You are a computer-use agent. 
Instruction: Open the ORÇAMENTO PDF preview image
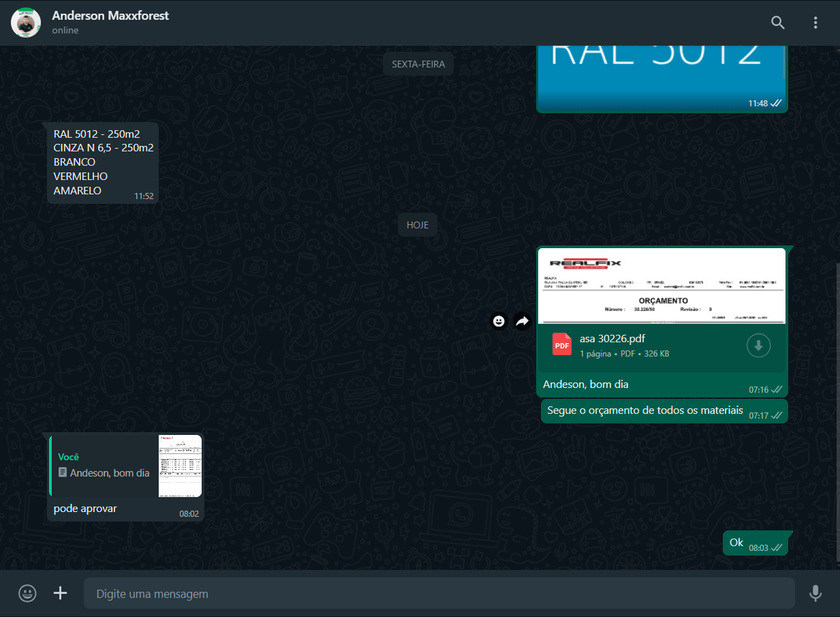pos(661,286)
